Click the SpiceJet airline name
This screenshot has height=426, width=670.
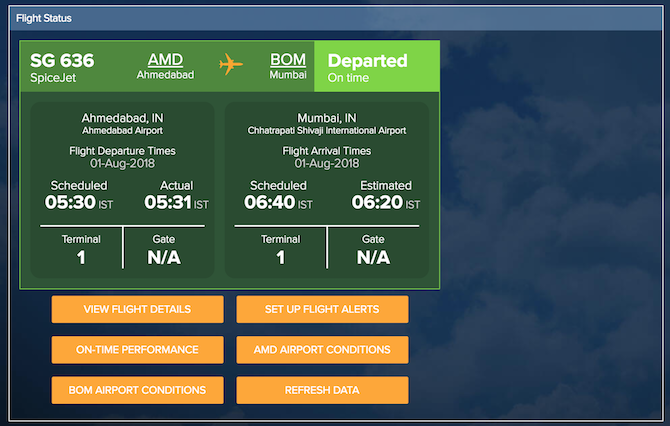click(53, 78)
